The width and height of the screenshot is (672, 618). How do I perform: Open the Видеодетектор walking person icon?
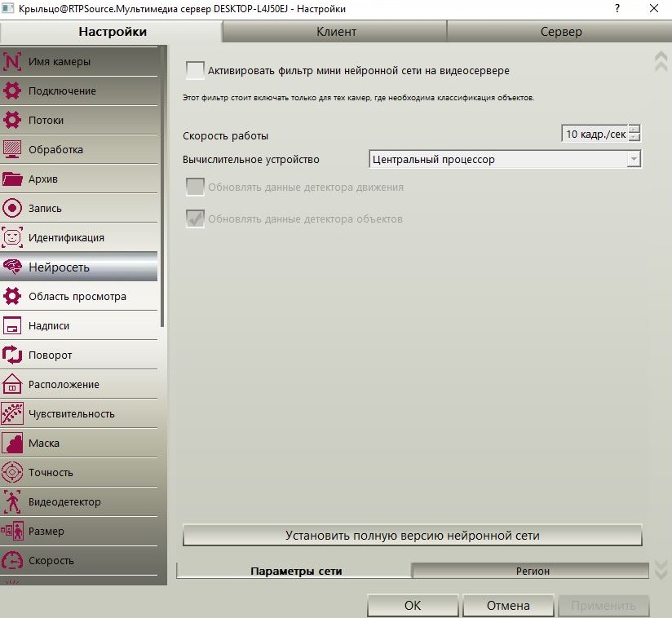[12, 501]
